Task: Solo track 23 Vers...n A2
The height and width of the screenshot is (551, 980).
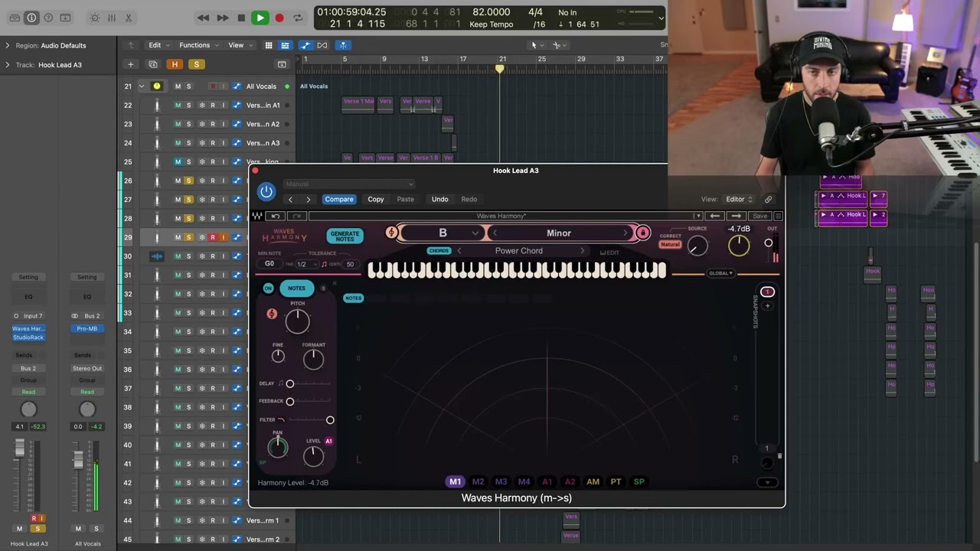Action: coord(188,124)
